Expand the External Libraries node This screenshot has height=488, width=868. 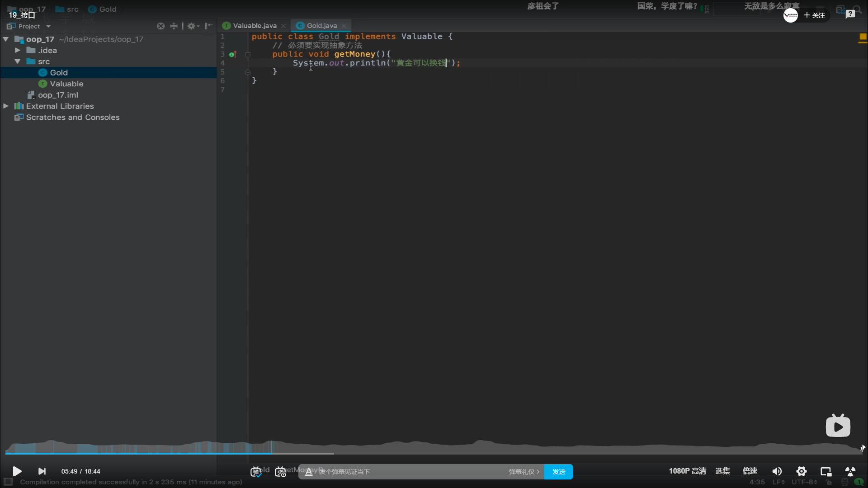6,106
